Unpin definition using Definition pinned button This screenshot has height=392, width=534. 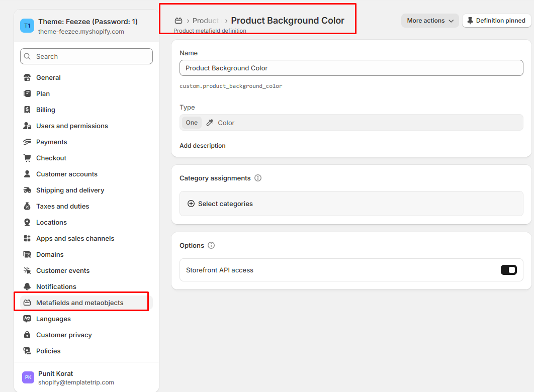(x=496, y=21)
